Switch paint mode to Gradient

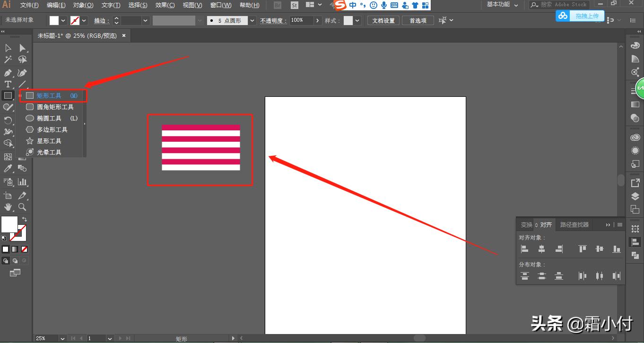click(15, 249)
